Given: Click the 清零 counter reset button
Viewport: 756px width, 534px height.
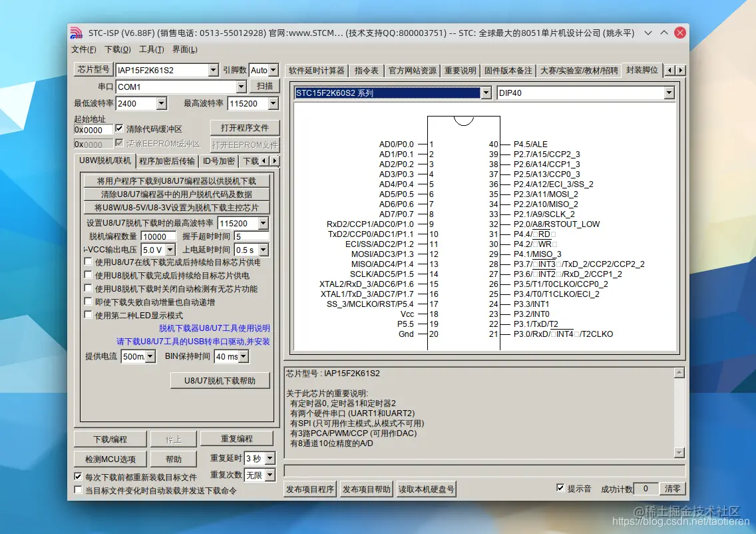Looking at the screenshot, I should [672, 489].
